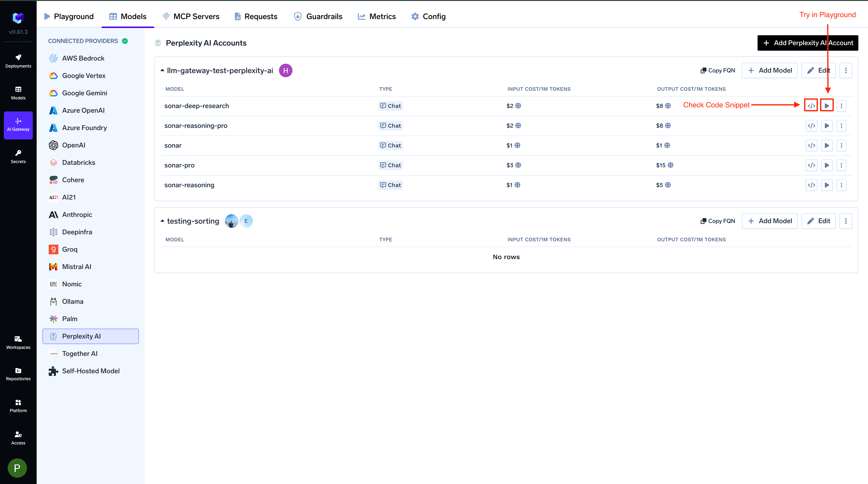Switch to the Models tab
The image size is (868, 484).
128,16
